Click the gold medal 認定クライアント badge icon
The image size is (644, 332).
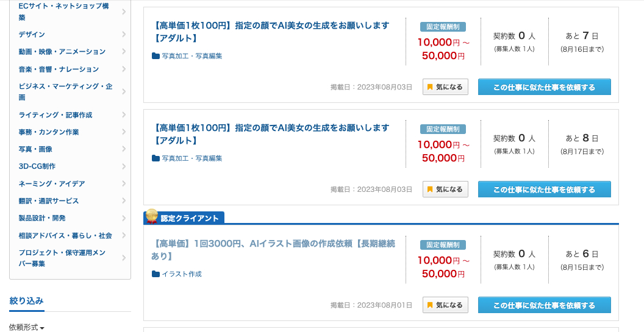(x=152, y=216)
